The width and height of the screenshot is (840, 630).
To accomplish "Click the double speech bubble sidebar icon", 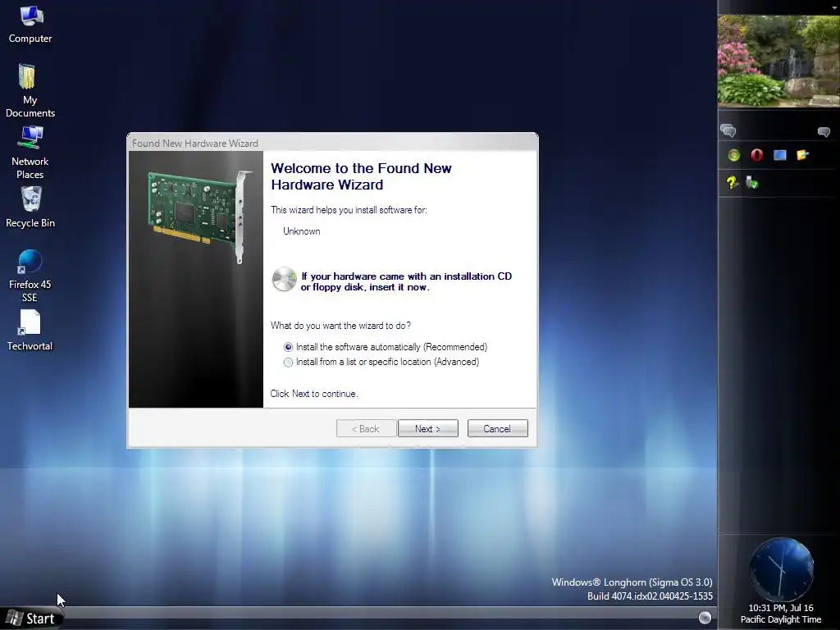I will click(728, 130).
